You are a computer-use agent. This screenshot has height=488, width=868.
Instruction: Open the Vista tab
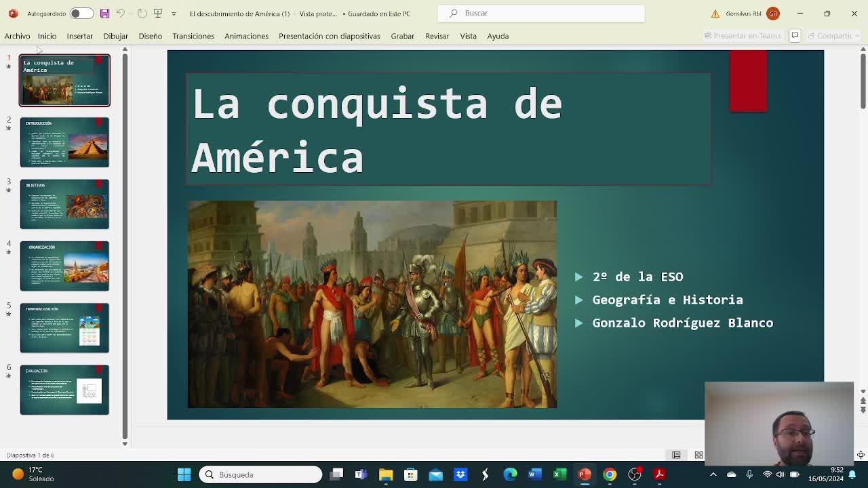pos(468,36)
